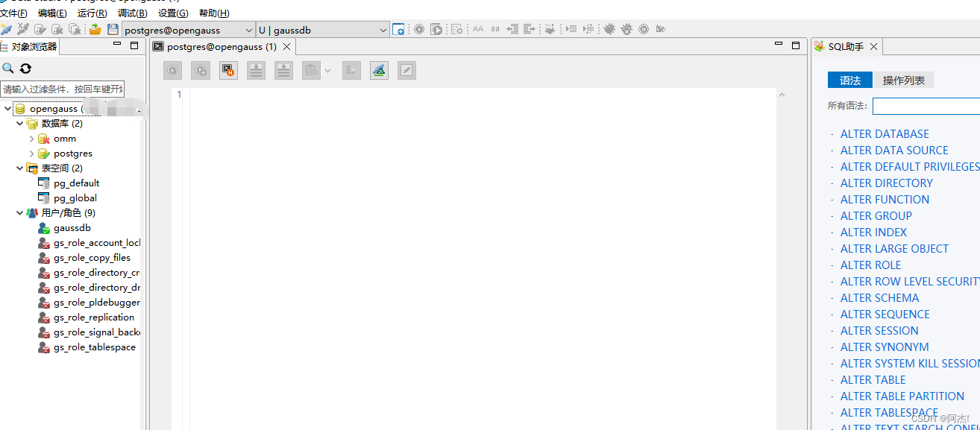Collapse the 数据库 (2) node
This screenshot has height=430, width=980.
[x=20, y=124]
